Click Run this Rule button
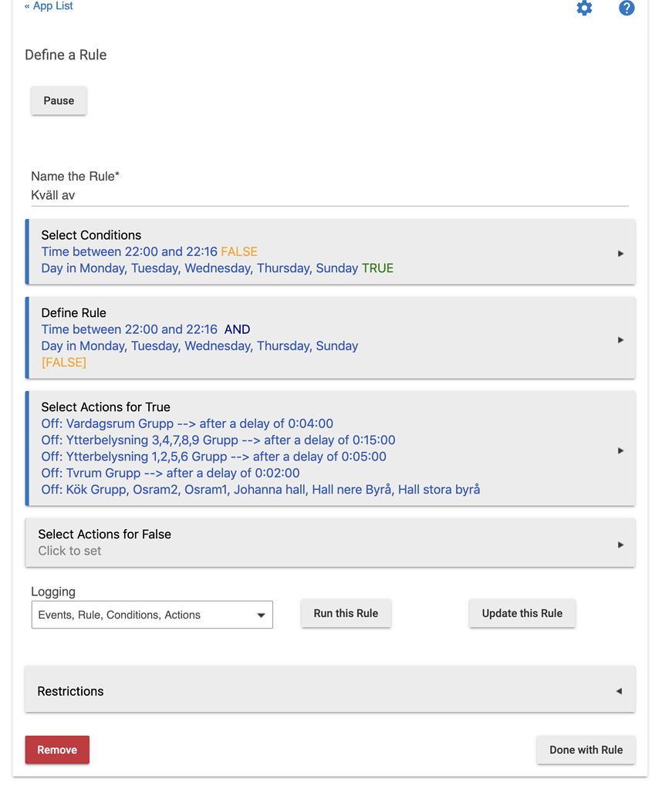Viewport: 672px width, 789px height. point(346,614)
